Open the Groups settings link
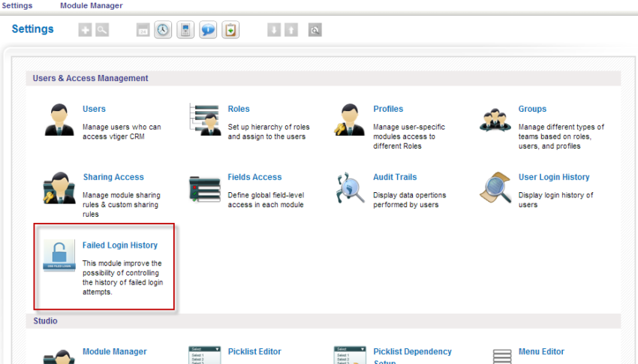 (532, 109)
